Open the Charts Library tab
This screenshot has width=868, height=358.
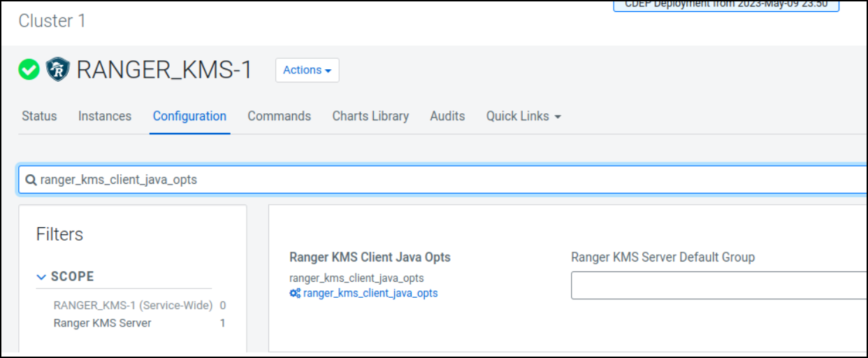coord(370,116)
